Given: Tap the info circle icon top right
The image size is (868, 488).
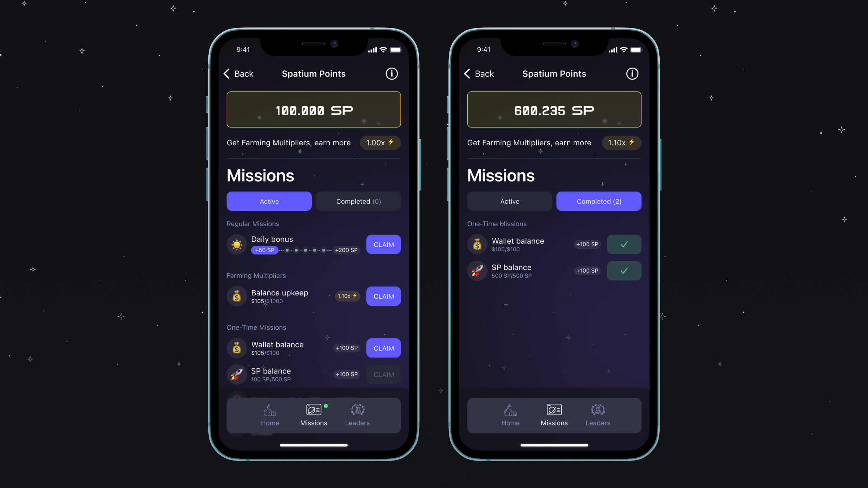Looking at the screenshot, I should (392, 73).
